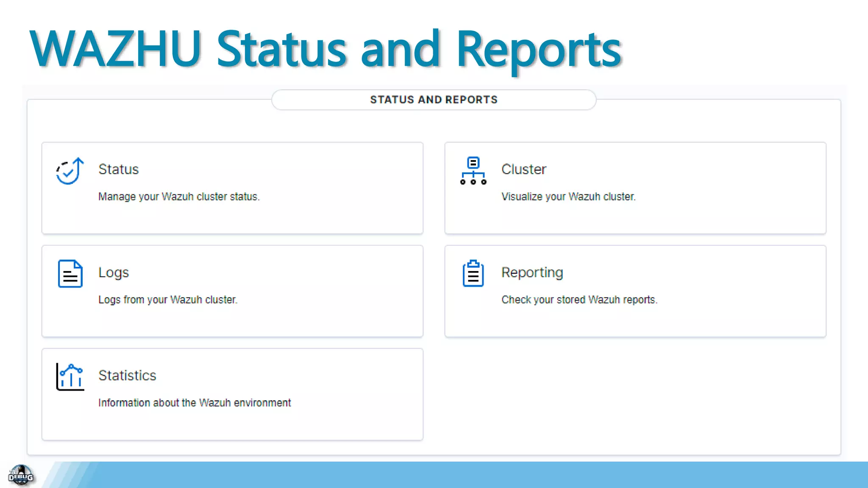The image size is (868, 488).
Task: Click the Reporting clipboard icon
Action: [473, 274]
